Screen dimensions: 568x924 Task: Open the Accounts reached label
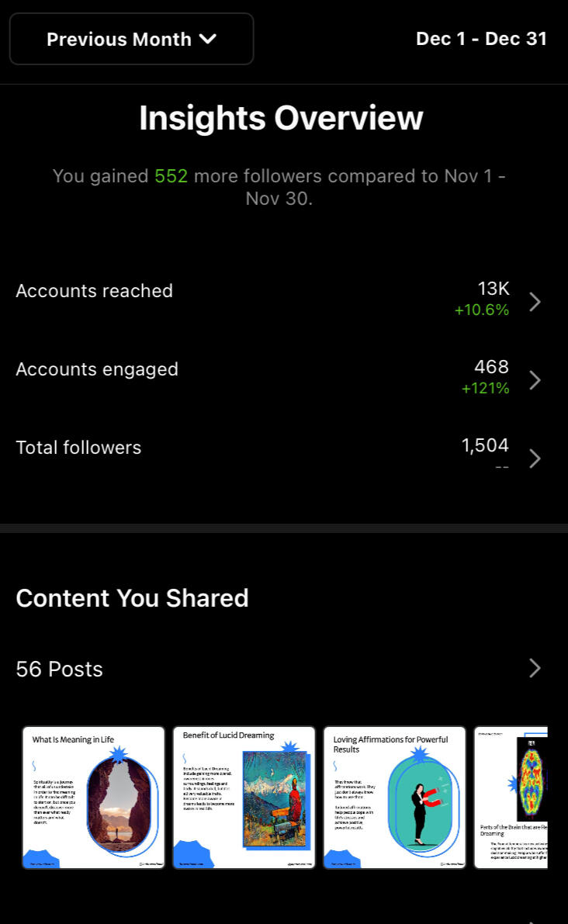coord(94,291)
